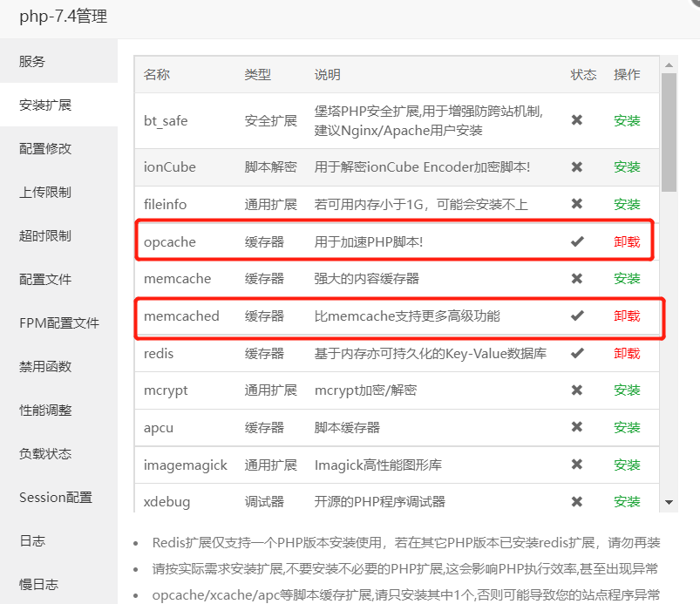Install the ionCube extension
This screenshot has height=604, width=700.
pos(627,167)
